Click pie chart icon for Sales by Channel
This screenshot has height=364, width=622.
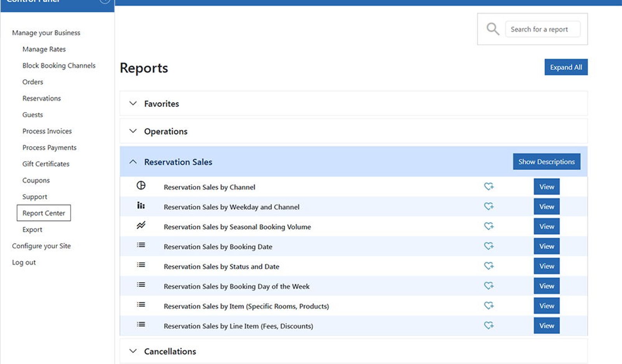(x=141, y=185)
